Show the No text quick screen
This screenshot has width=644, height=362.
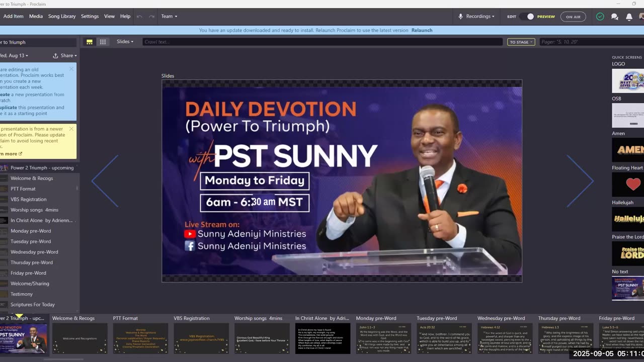pos(628,288)
